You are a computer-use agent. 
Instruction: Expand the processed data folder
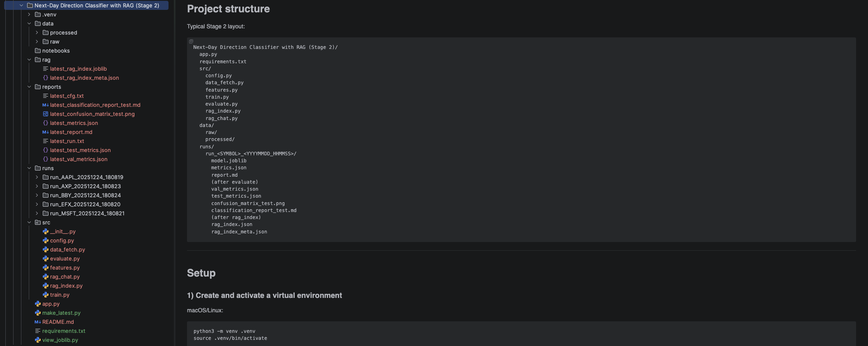pyautogui.click(x=37, y=33)
